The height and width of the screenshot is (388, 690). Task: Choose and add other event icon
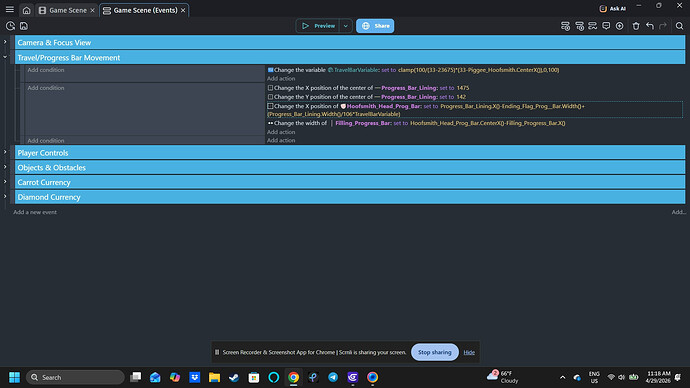tap(620, 26)
